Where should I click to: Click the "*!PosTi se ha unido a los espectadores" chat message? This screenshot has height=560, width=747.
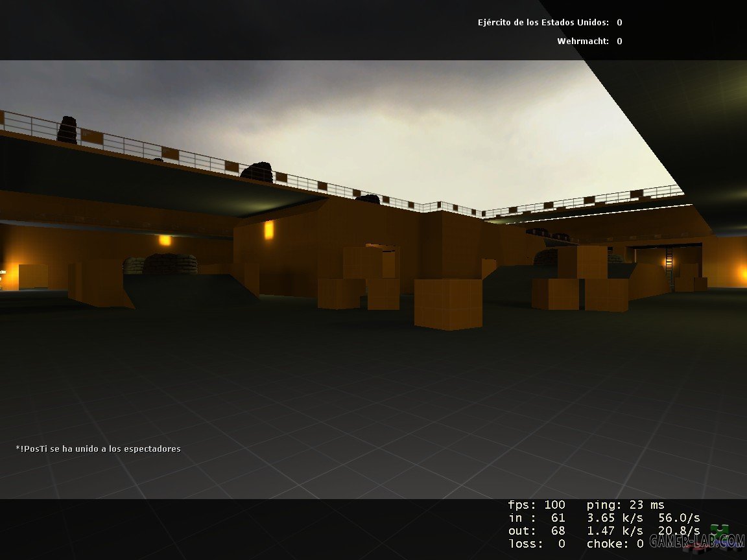click(x=98, y=449)
